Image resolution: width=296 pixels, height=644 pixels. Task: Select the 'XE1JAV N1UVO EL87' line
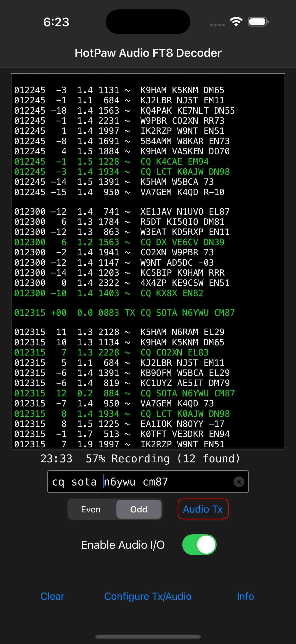122,212
